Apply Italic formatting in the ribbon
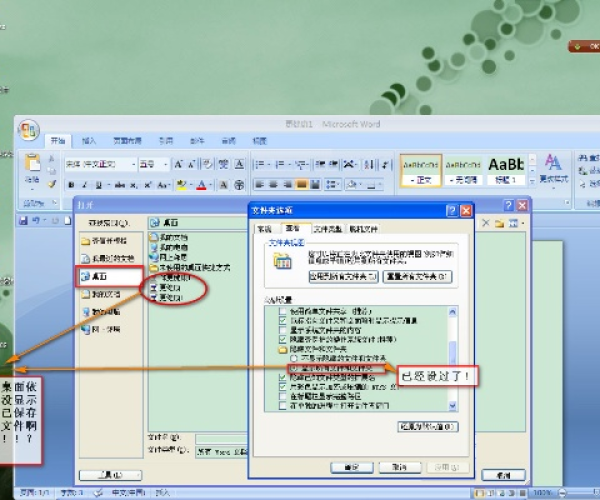 pyautogui.click(x=85, y=185)
